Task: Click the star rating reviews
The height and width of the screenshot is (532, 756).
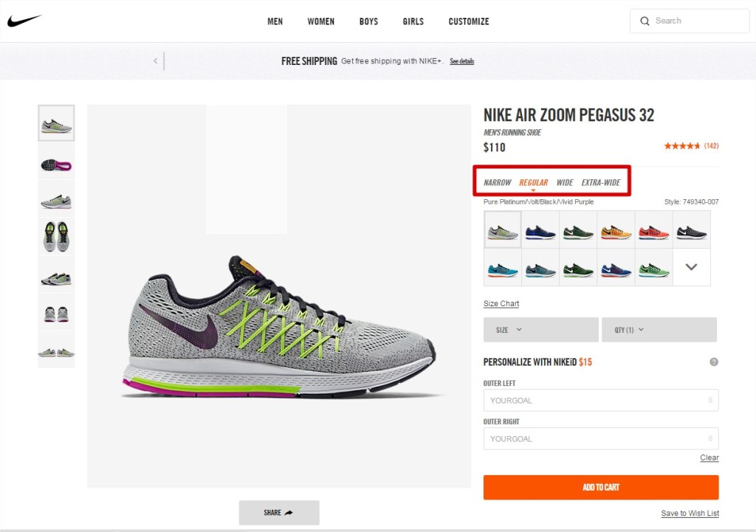Action: tap(690, 146)
